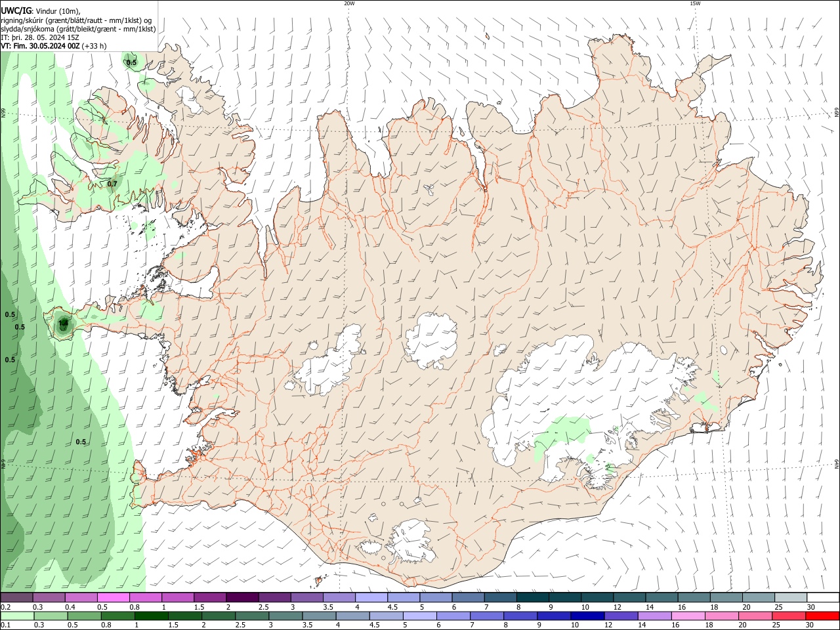Click the "VT: Fim. 30.05.2024 00Z (+33 h)" line
Viewport: 840px width, 630px height.
(54, 46)
